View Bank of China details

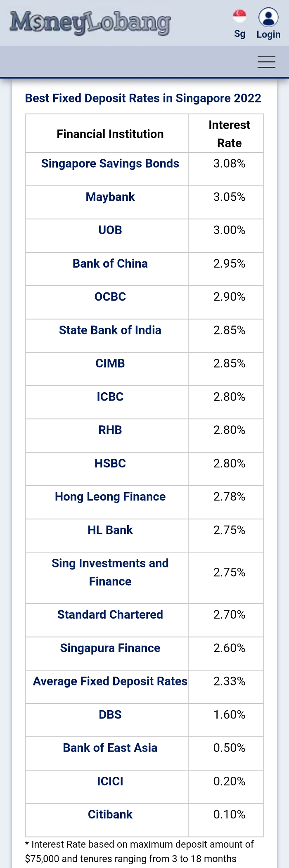[110, 263]
